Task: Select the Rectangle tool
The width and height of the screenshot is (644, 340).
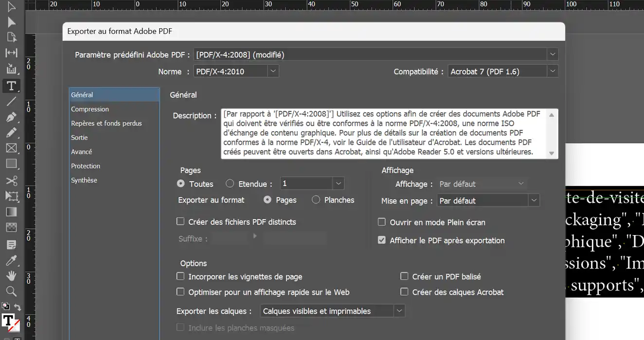Action: click(11, 164)
